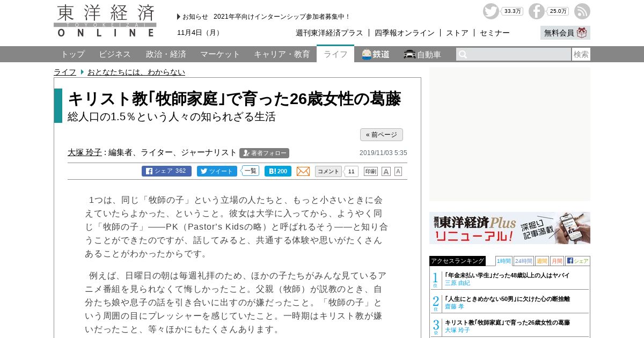This screenshot has height=338, width=644.
Task: Click the comment count 11
Action: point(351,171)
